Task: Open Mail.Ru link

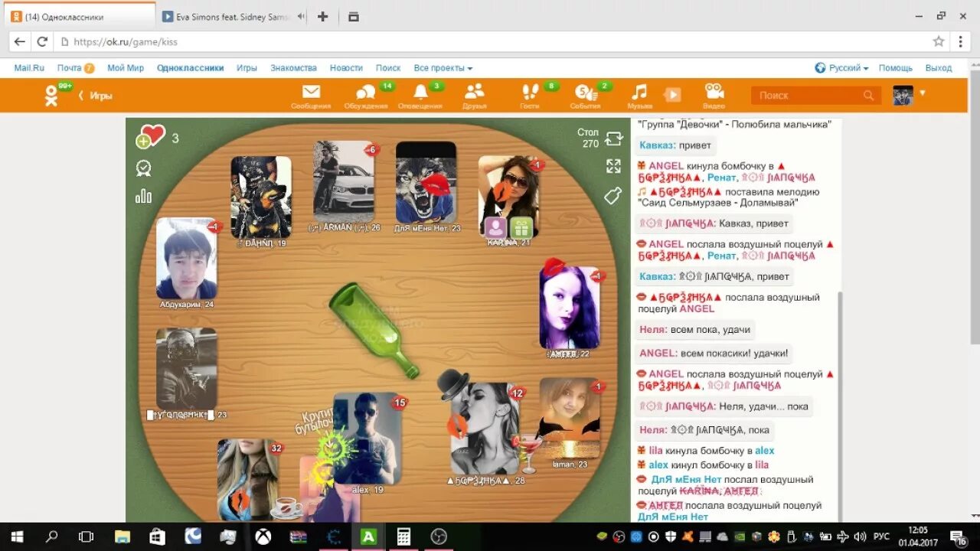Action: tap(29, 68)
